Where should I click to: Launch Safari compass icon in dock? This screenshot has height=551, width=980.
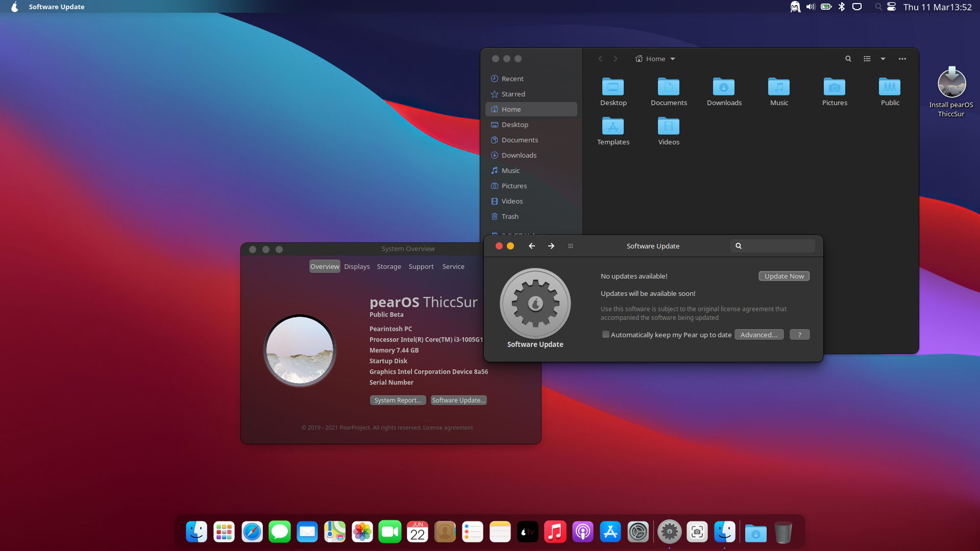pos(252,532)
